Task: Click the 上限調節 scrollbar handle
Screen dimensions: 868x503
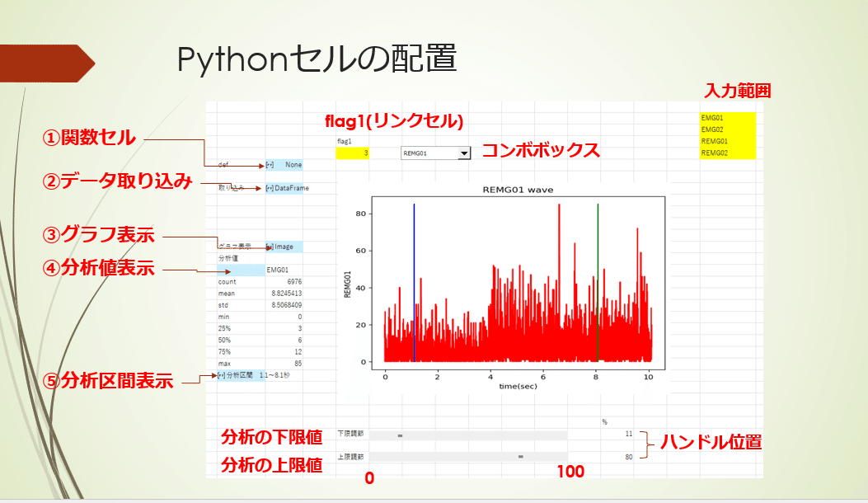Action: coord(520,456)
